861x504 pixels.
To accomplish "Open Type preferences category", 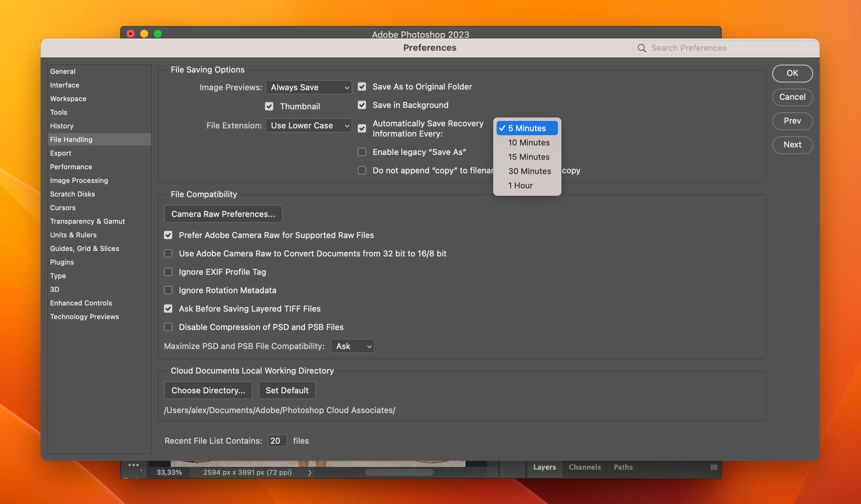I will [x=99, y=276].
